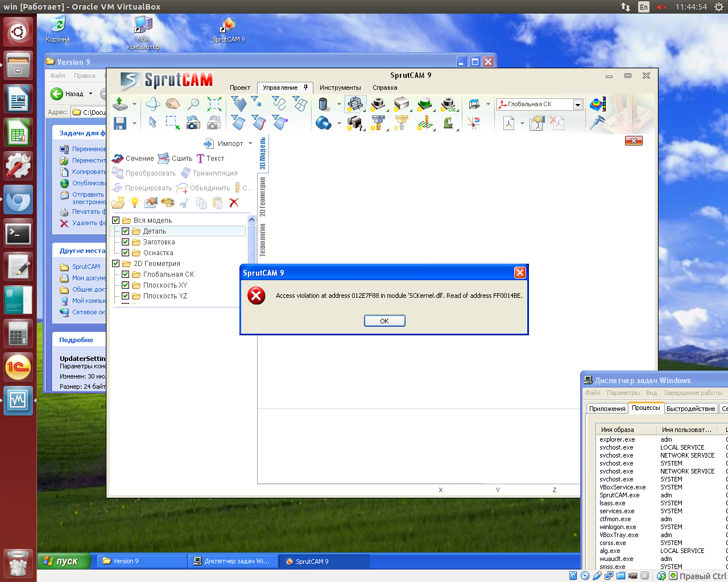The height and width of the screenshot is (582, 728).
Task: Click the blue flanged part icon
Action: tap(324, 123)
